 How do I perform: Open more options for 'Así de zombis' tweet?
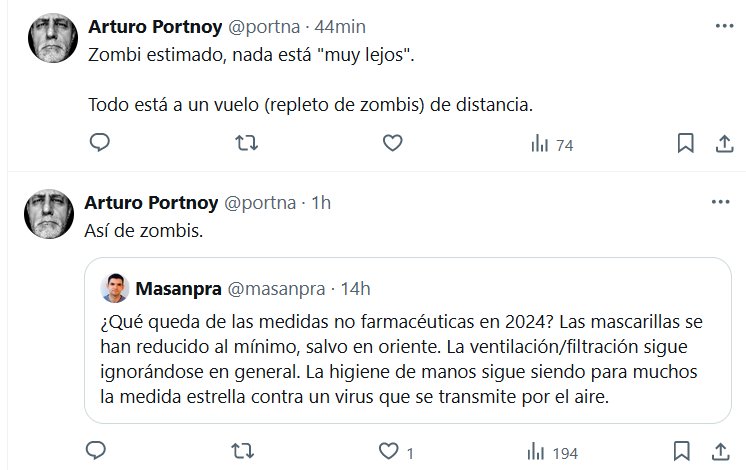pos(720,201)
